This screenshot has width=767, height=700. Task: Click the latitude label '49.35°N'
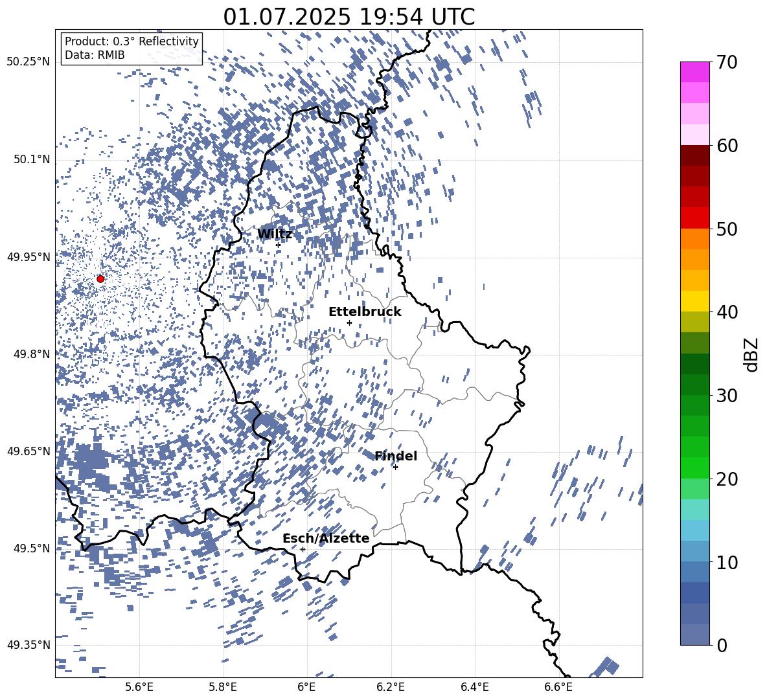(29, 645)
